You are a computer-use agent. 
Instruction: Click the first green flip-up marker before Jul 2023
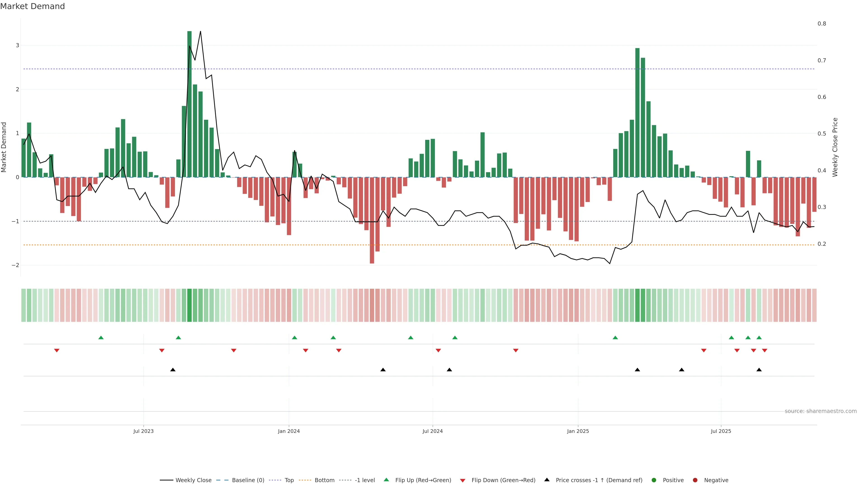101,338
